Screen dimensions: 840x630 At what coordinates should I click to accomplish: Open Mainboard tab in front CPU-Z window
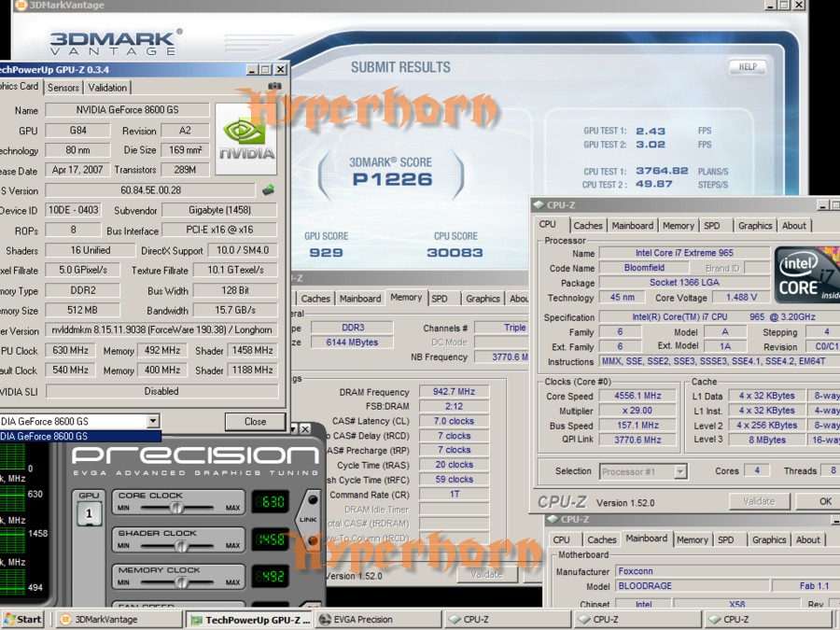tap(633, 226)
